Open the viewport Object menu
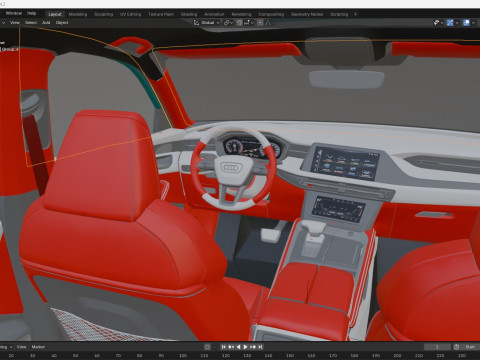 [x=62, y=23]
